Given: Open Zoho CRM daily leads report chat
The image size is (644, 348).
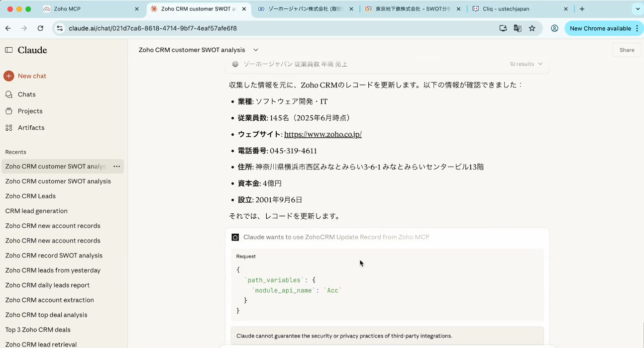Looking at the screenshot, I should pos(47,285).
